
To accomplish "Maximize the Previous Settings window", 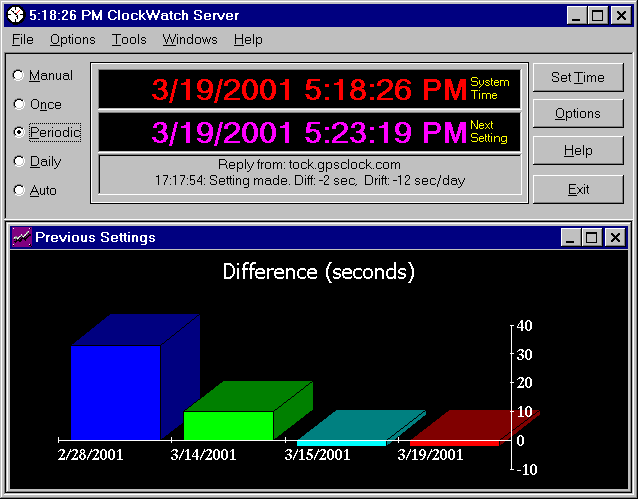I will (x=591, y=237).
